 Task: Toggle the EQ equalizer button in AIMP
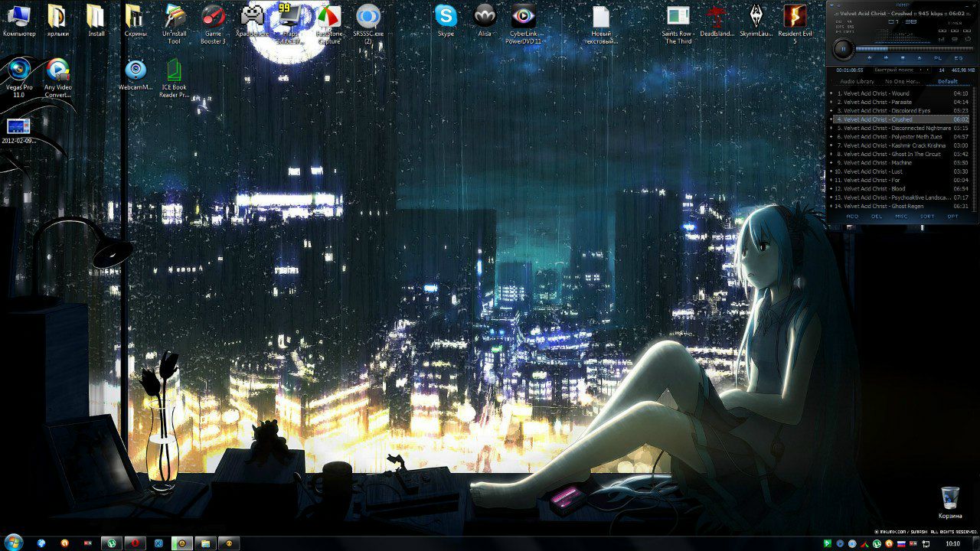point(958,58)
